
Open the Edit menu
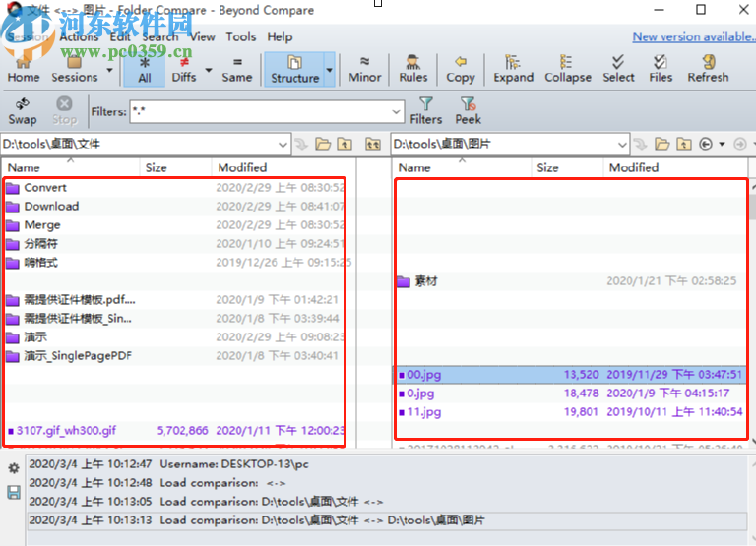120,37
